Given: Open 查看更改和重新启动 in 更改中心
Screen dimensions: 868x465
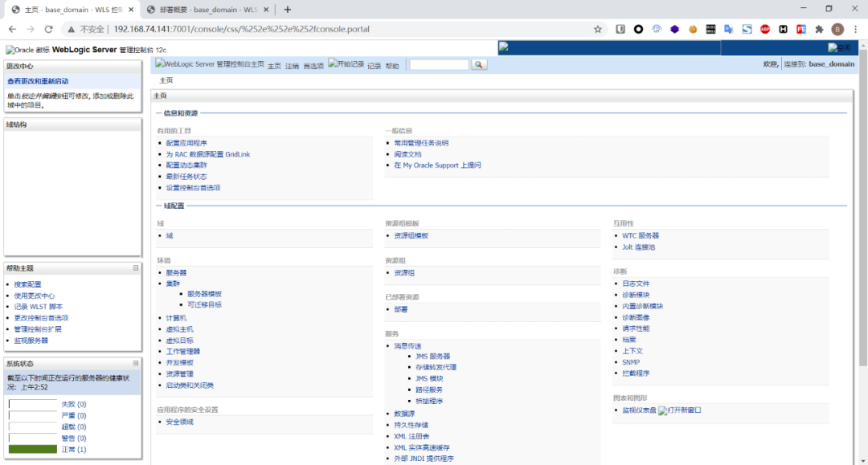Looking at the screenshot, I should point(38,81).
